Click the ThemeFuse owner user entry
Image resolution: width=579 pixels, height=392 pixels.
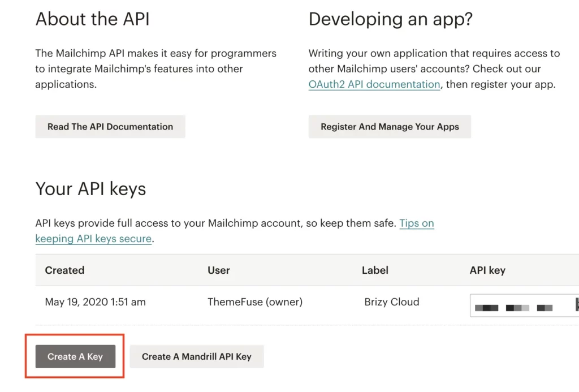pyautogui.click(x=254, y=302)
